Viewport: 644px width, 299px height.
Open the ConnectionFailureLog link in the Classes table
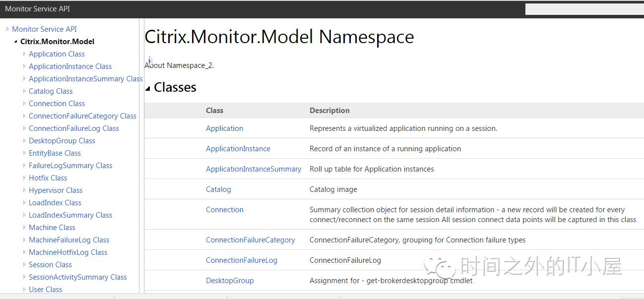point(242,260)
